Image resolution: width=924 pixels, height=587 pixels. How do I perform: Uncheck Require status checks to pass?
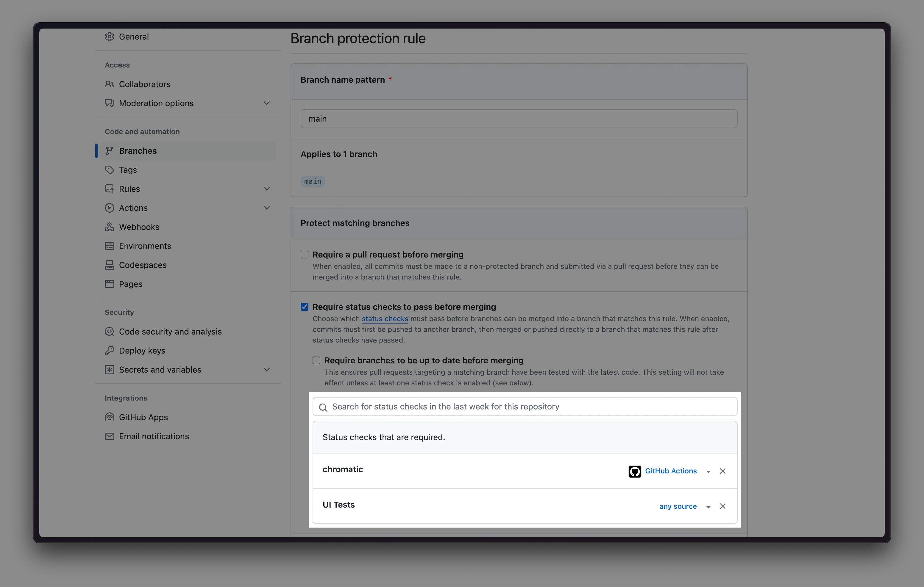click(304, 307)
